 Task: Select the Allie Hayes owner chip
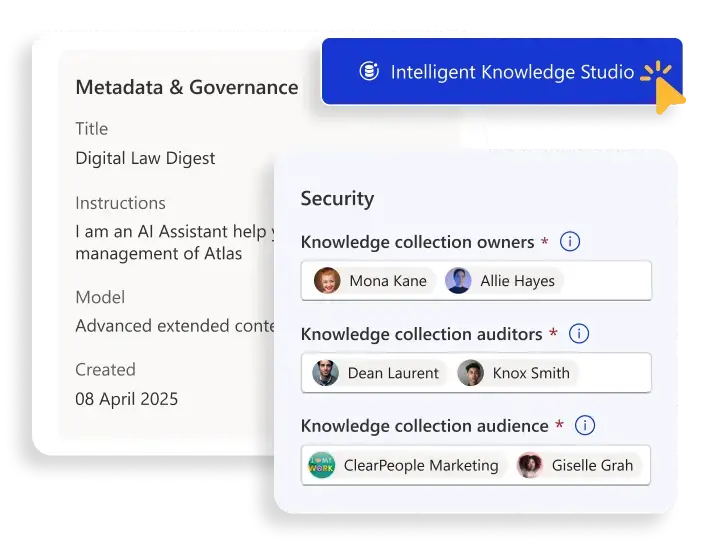[x=503, y=280]
